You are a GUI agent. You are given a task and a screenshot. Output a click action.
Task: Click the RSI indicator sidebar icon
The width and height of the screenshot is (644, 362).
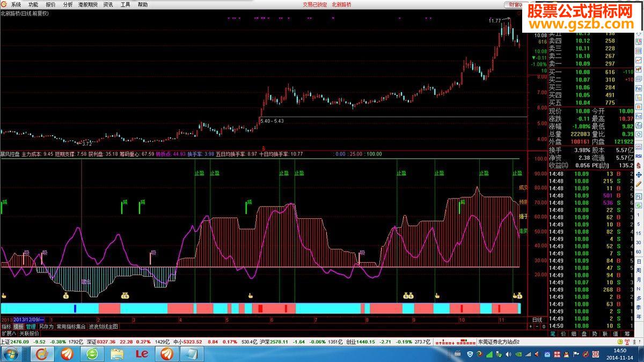pos(639,156)
